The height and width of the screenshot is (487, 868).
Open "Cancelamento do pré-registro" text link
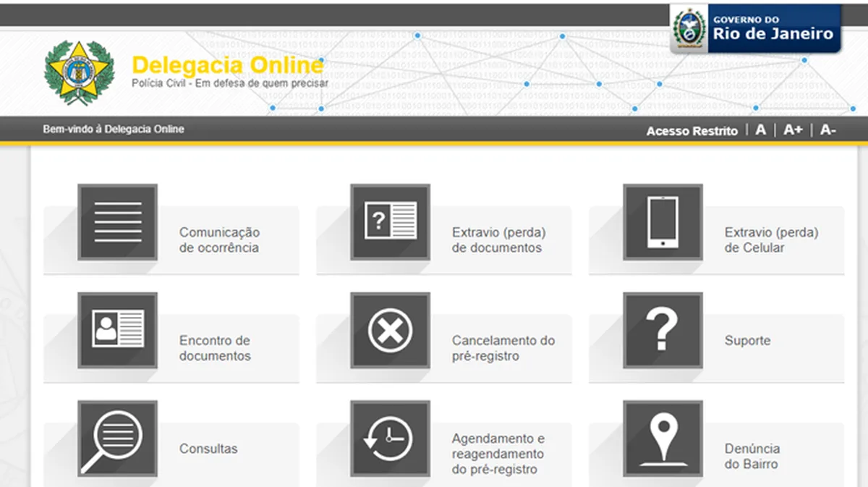(503, 348)
